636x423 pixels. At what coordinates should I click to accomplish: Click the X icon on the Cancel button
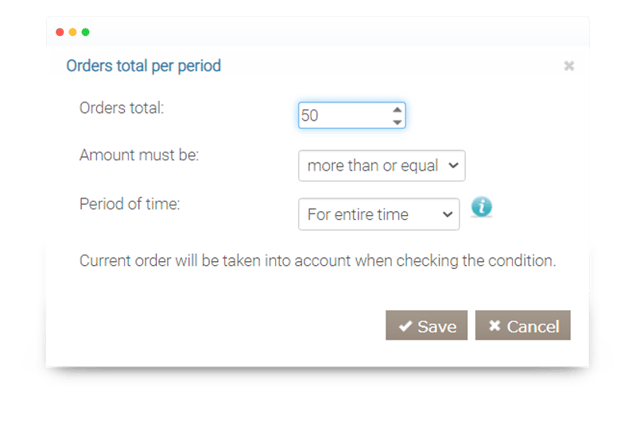[494, 326]
